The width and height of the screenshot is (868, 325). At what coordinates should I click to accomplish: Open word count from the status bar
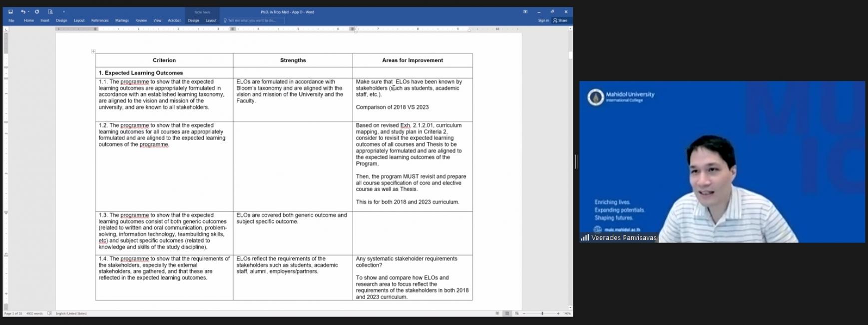coord(34,313)
